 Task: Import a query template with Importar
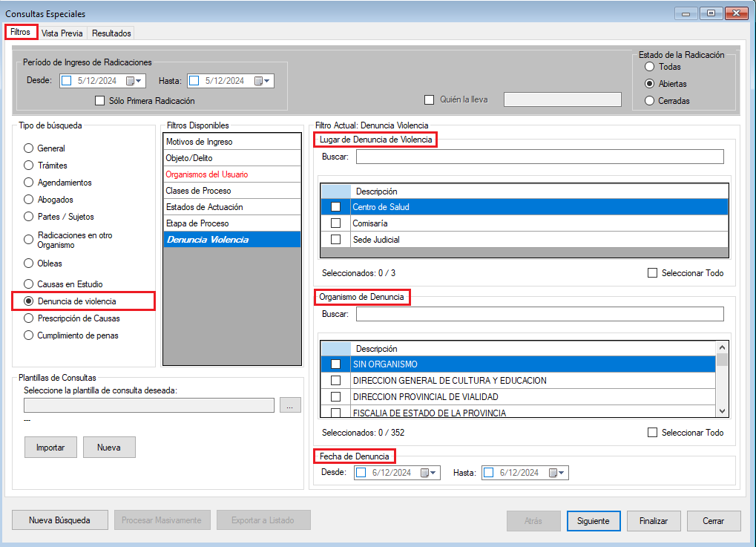coord(50,448)
